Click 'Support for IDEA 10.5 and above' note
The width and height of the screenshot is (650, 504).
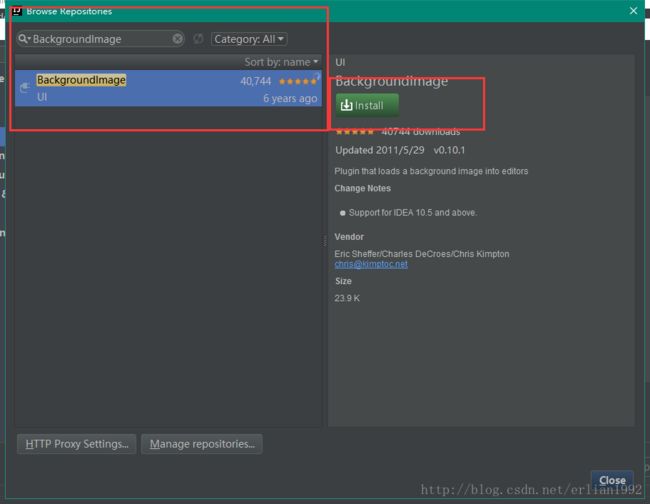pos(413,213)
